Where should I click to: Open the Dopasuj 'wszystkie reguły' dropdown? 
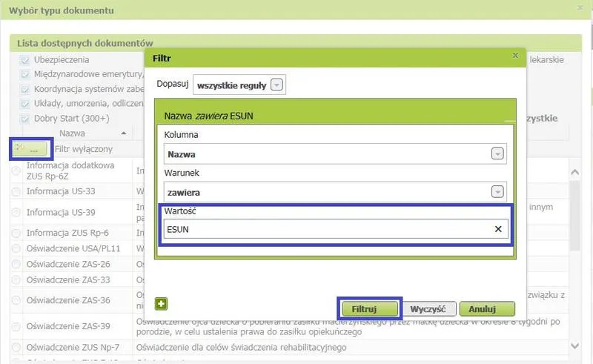276,85
